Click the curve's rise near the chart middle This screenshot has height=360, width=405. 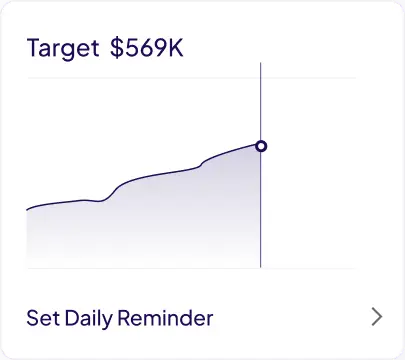115,190
